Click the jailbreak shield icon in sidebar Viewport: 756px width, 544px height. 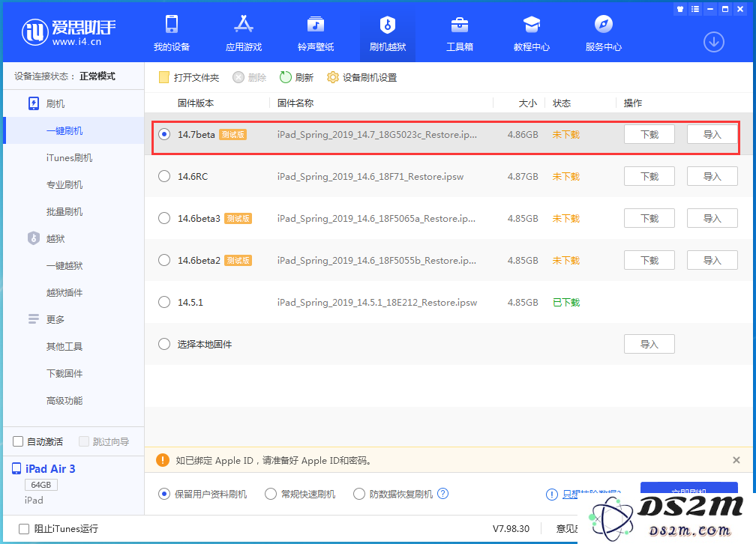(x=33, y=238)
